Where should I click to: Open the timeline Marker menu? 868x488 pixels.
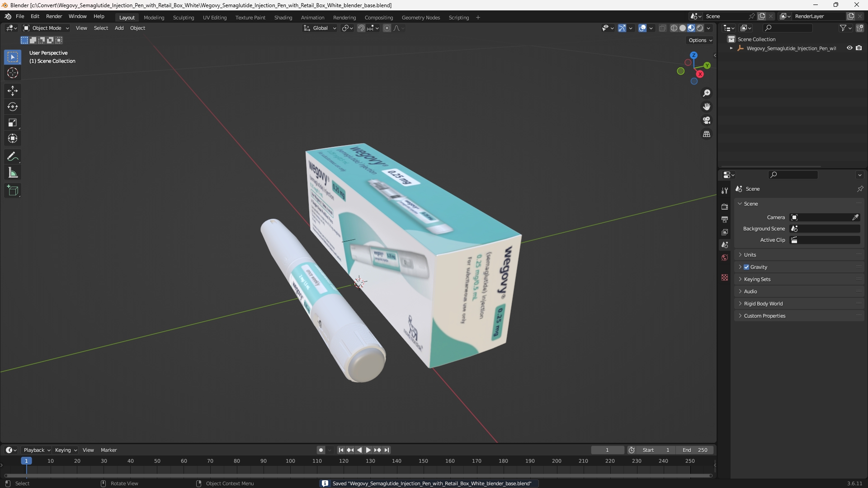(108, 450)
